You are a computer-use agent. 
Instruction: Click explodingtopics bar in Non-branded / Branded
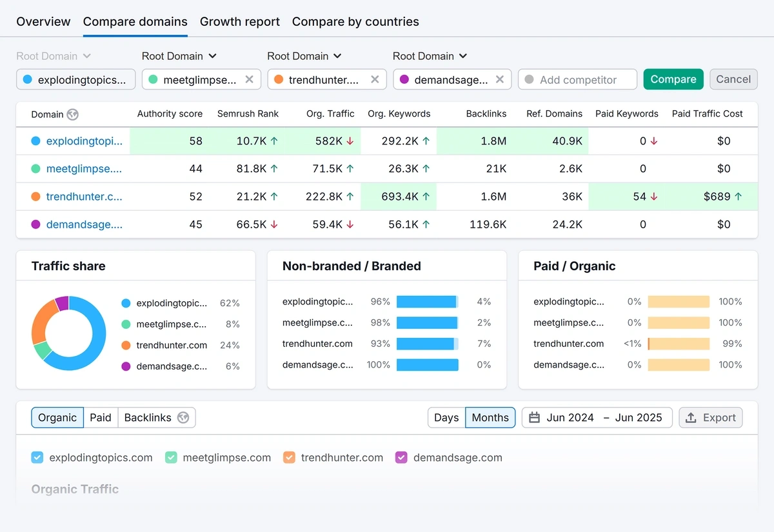tap(428, 301)
